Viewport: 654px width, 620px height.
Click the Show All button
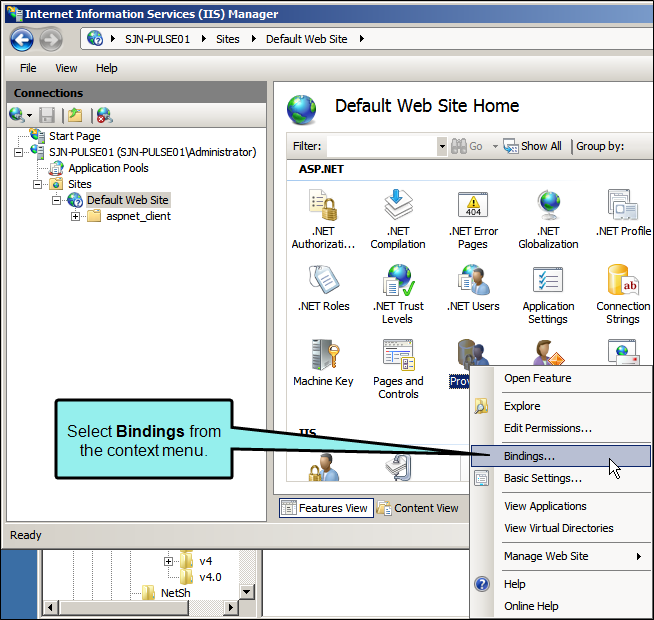533,146
